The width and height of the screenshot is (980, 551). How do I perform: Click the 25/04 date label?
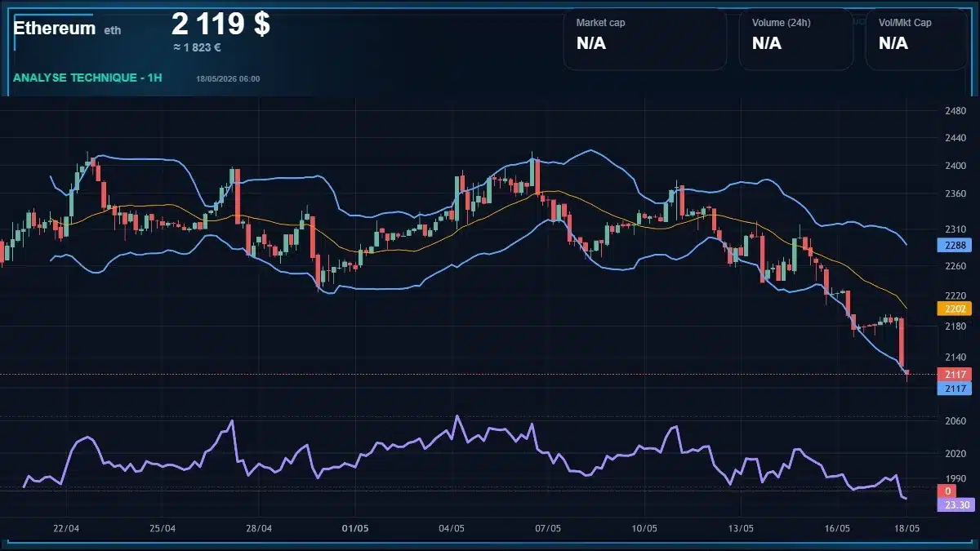click(x=163, y=528)
